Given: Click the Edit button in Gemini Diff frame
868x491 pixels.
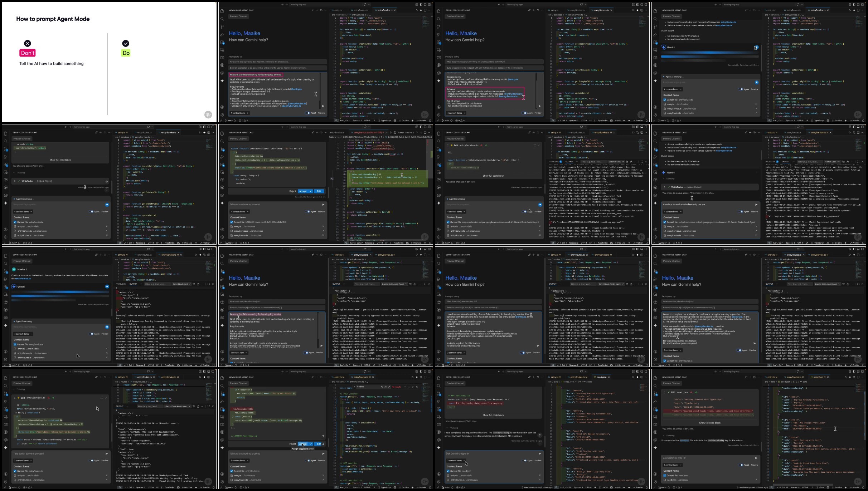Looking at the screenshot, I should pyautogui.click(x=319, y=191).
